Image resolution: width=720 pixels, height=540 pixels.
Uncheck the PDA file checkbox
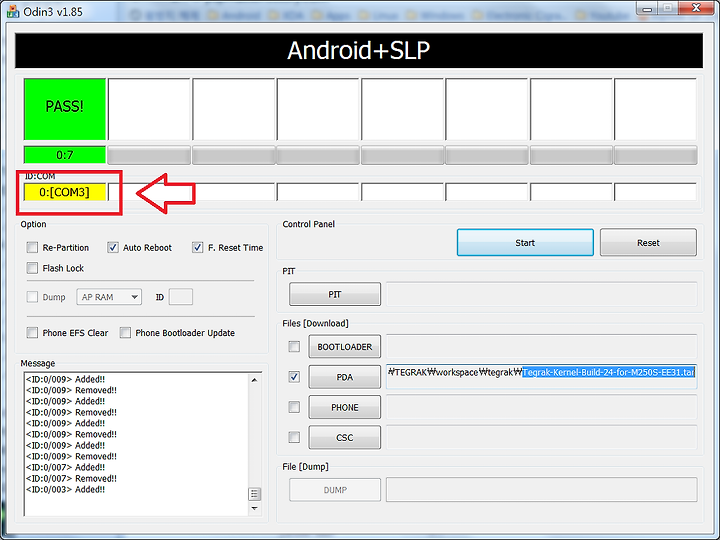tap(294, 377)
